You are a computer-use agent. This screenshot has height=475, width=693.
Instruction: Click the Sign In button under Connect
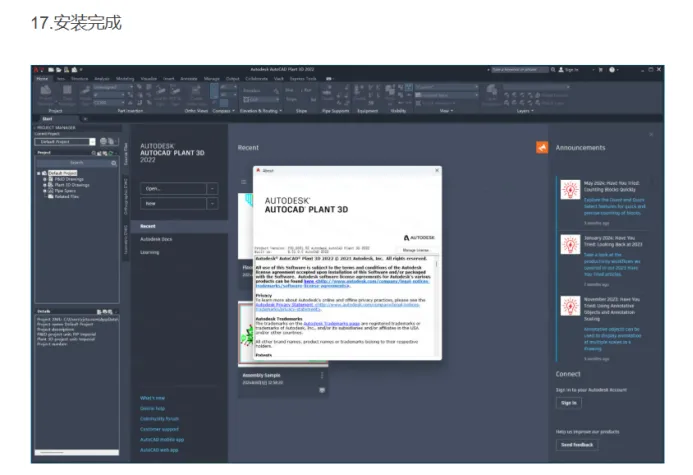click(569, 403)
